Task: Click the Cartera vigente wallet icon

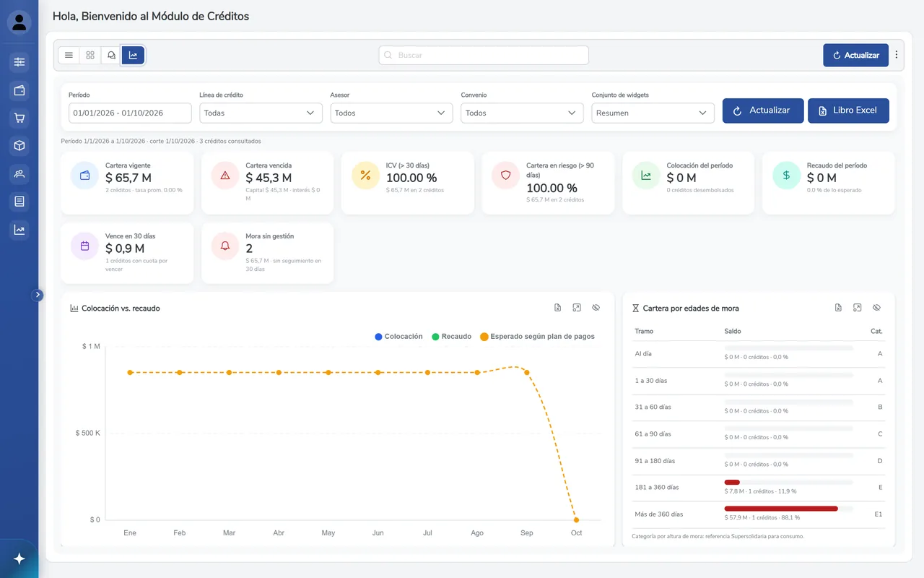Action: 84,175
